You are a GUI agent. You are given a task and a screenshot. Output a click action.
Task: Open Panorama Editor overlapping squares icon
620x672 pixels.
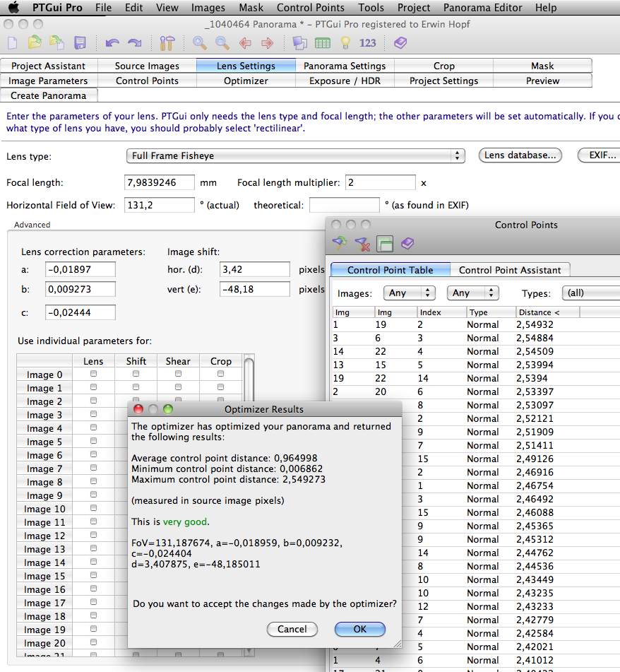click(299, 43)
